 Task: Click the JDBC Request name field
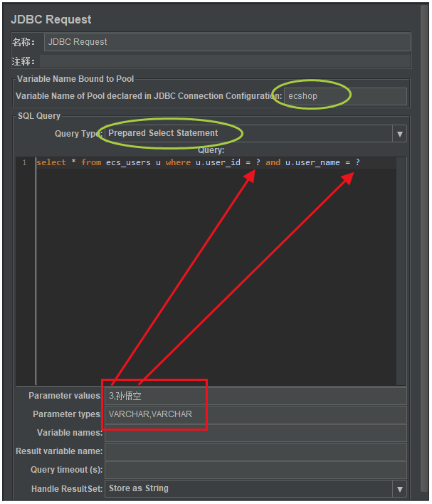(x=227, y=42)
